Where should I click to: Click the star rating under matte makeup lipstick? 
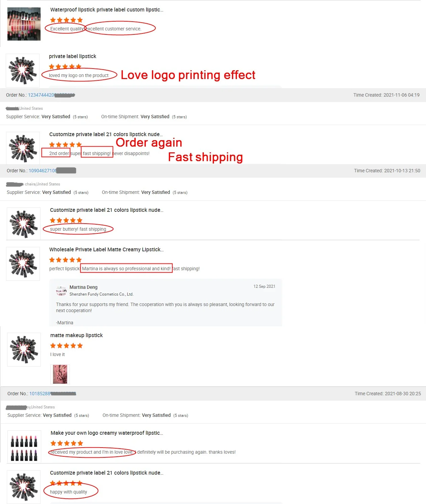pyautogui.click(x=66, y=346)
